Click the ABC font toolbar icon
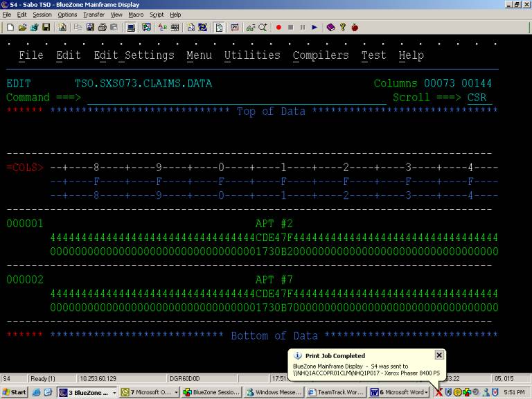This screenshot has height=399, width=532. pyautogui.click(x=163, y=28)
